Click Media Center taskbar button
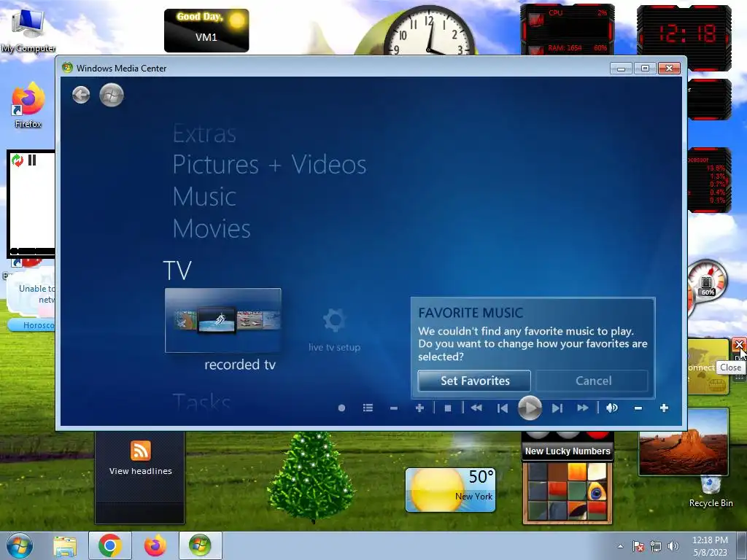Screen dimensions: 747x560 click(200, 545)
